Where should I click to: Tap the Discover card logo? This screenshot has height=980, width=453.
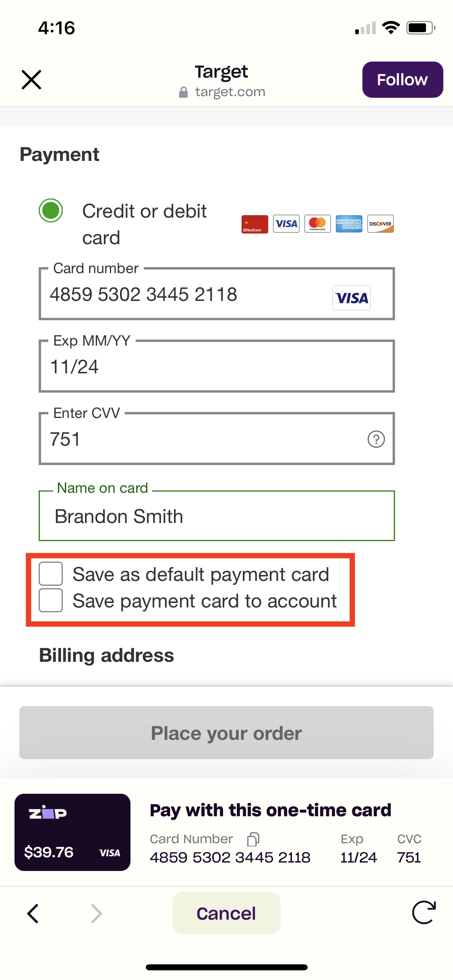click(380, 224)
